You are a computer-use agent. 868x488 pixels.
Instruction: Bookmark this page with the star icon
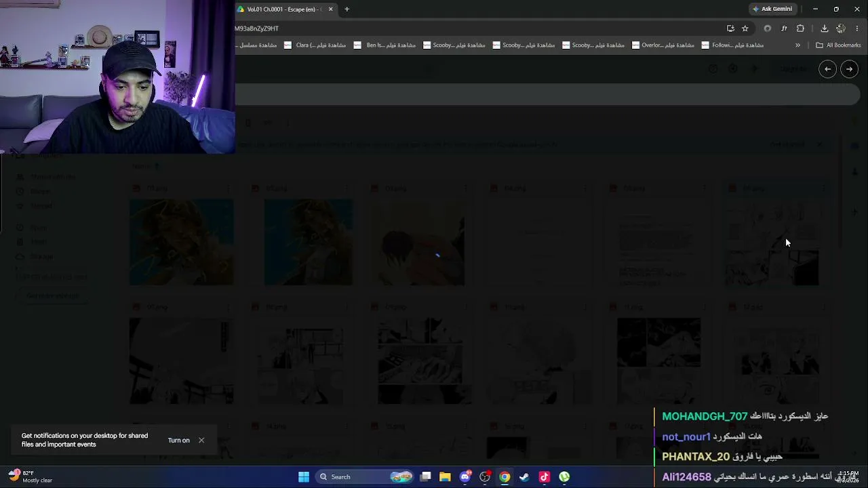click(x=745, y=28)
